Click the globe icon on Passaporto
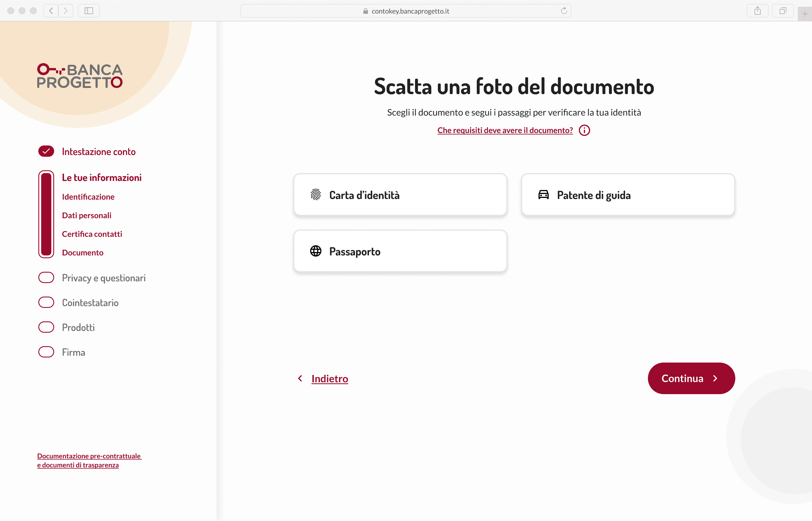Viewport: 812px width, 521px height. tap(316, 251)
